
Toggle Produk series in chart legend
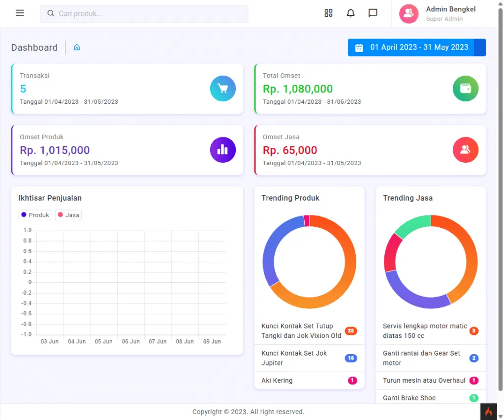(35, 215)
